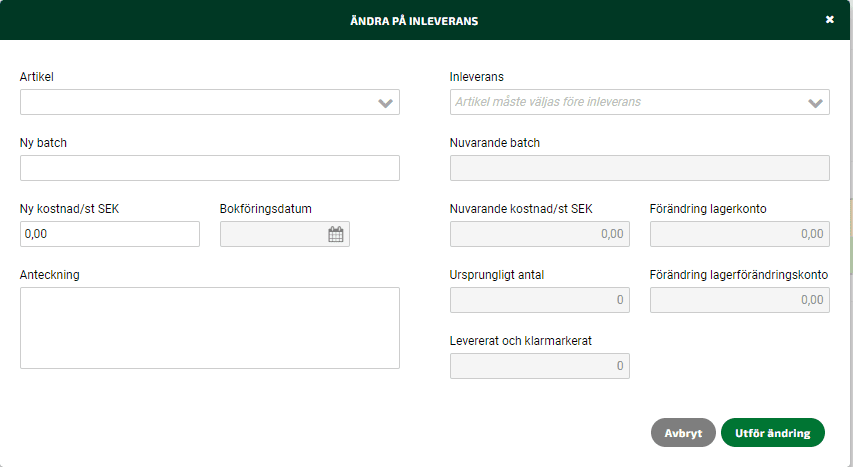This screenshot has height=467, width=853.
Task: Click the Nuvarande batch read-only field
Action: (640, 168)
